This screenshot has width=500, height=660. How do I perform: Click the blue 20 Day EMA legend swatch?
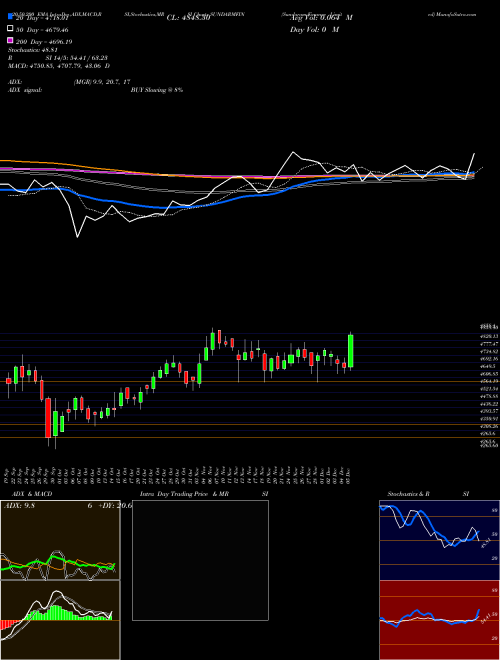pyautogui.click(x=10, y=17)
